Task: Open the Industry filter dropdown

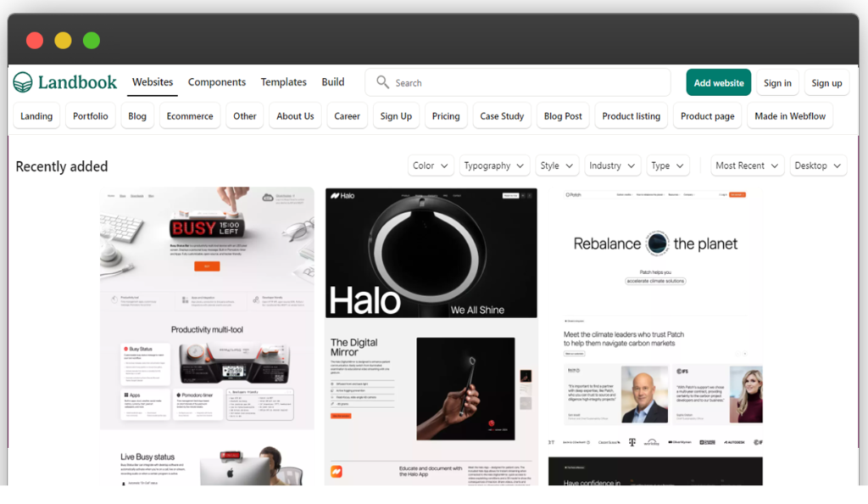Action: [x=613, y=165]
